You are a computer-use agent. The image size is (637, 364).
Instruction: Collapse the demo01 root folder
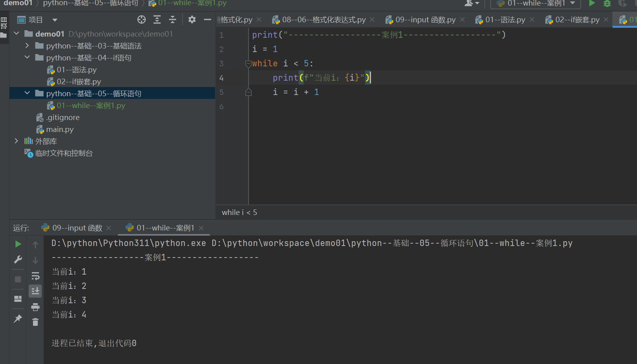coord(17,34)
